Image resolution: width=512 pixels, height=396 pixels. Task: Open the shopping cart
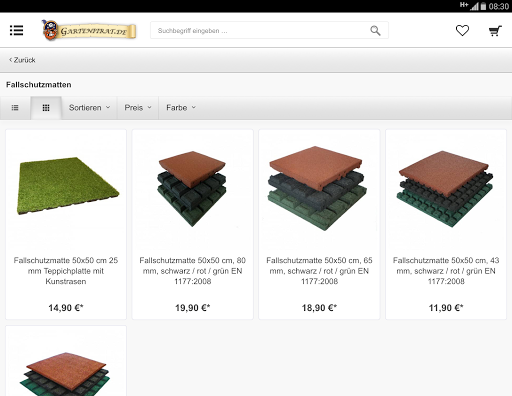[x=495, y=31]
